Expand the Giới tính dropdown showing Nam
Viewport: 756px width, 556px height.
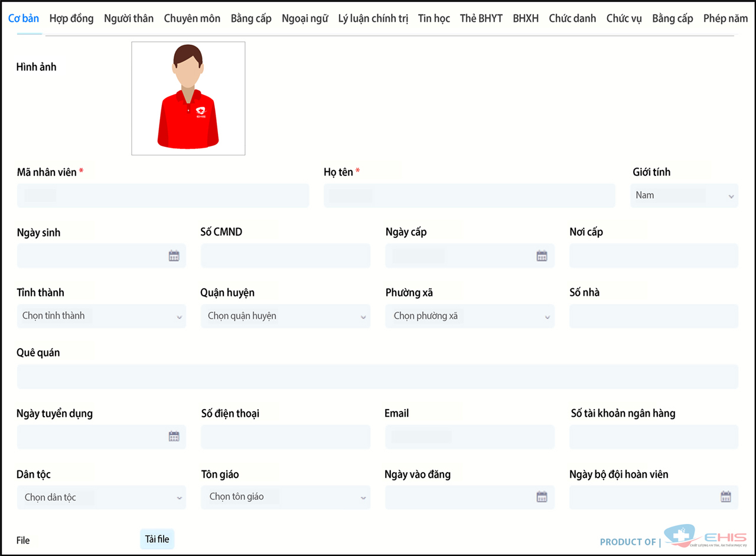(x=684, y=195)
